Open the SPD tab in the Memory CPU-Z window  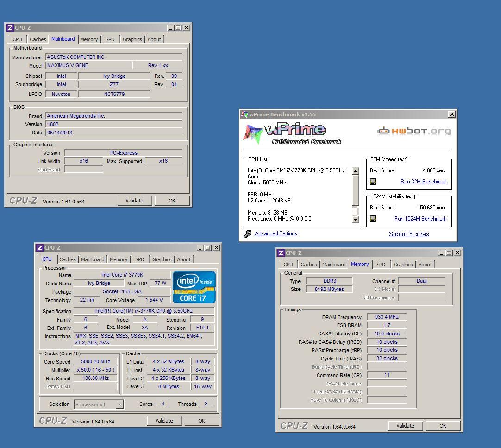coord(381,265)
